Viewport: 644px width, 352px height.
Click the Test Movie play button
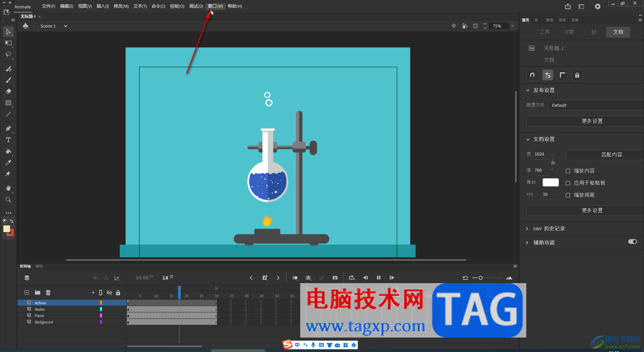coord(598,6)
